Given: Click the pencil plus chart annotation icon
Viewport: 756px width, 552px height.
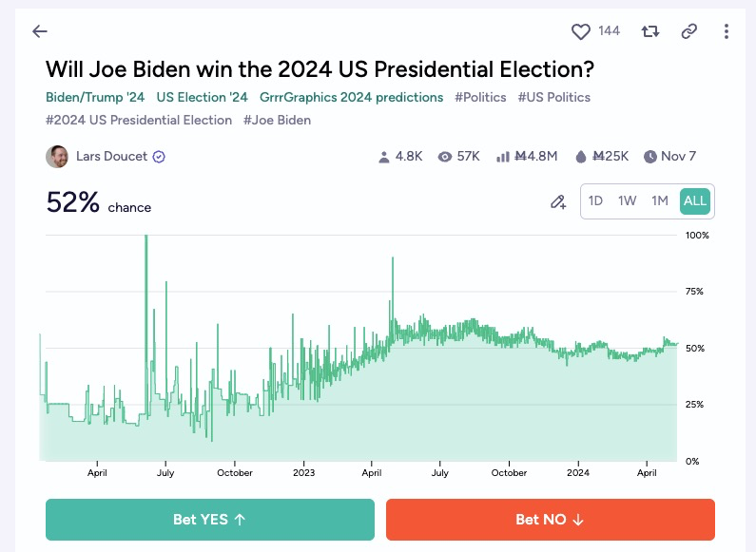Looking at the screenshot, I should 558,201.
